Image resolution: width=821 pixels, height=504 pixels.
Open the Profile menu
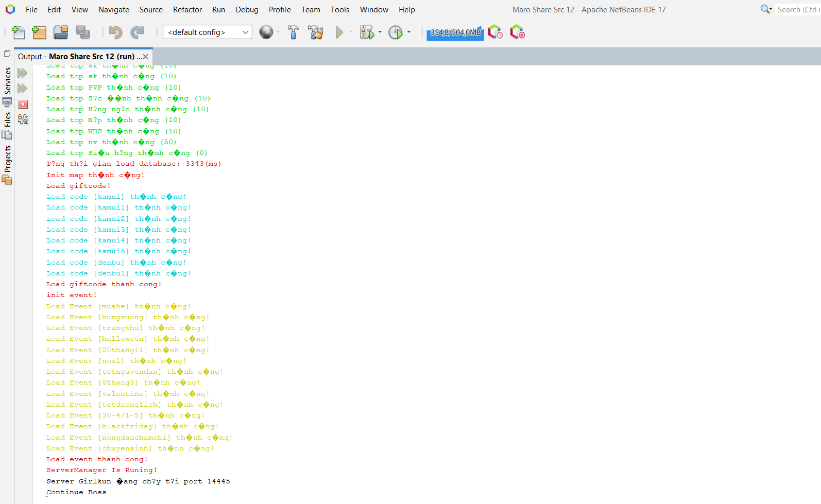(x=280, y=9)
